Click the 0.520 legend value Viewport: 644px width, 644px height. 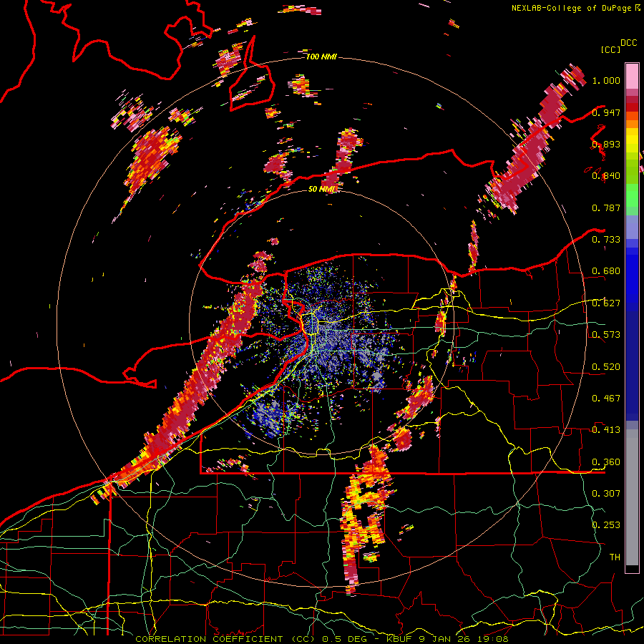tap(606, 367)
